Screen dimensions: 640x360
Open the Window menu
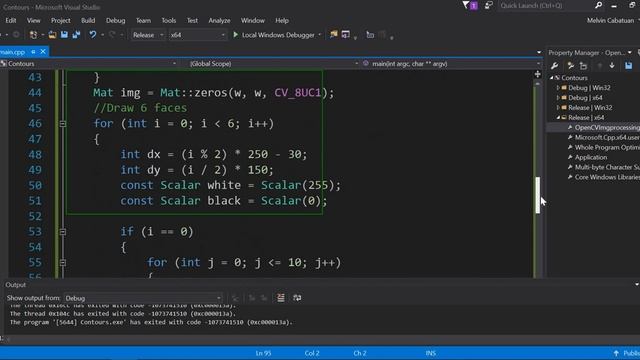253,20
